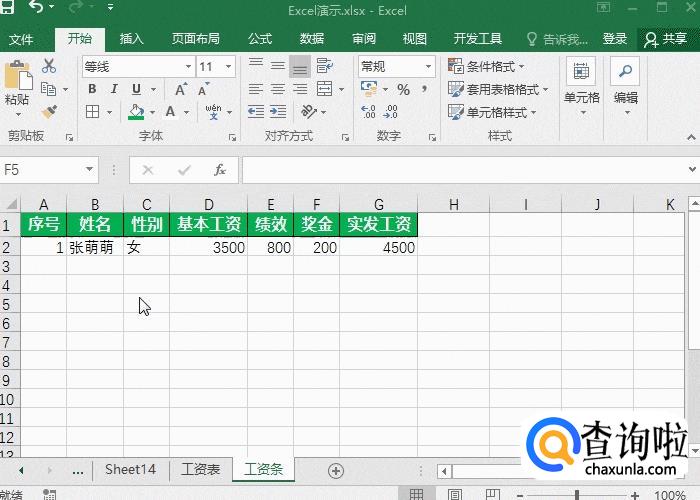
Task: Center text horizontally
Action: pyautogui.click(x=278, y=89)
